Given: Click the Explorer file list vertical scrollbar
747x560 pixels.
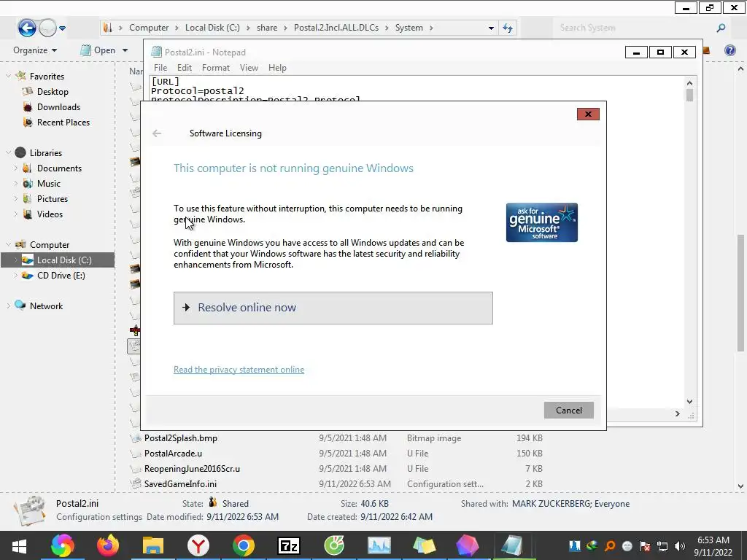Looking at the screenshot, I should click(740, 293).
